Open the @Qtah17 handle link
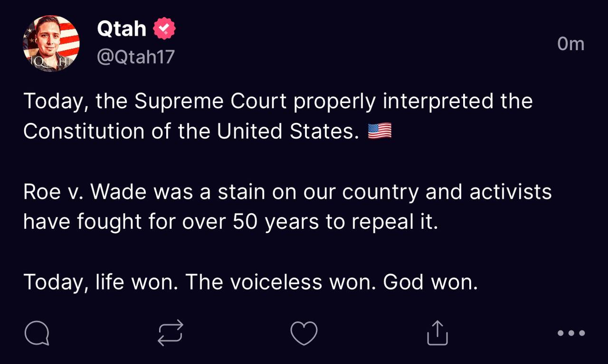This screenshot has width=608, height=364. click(136, 57)
